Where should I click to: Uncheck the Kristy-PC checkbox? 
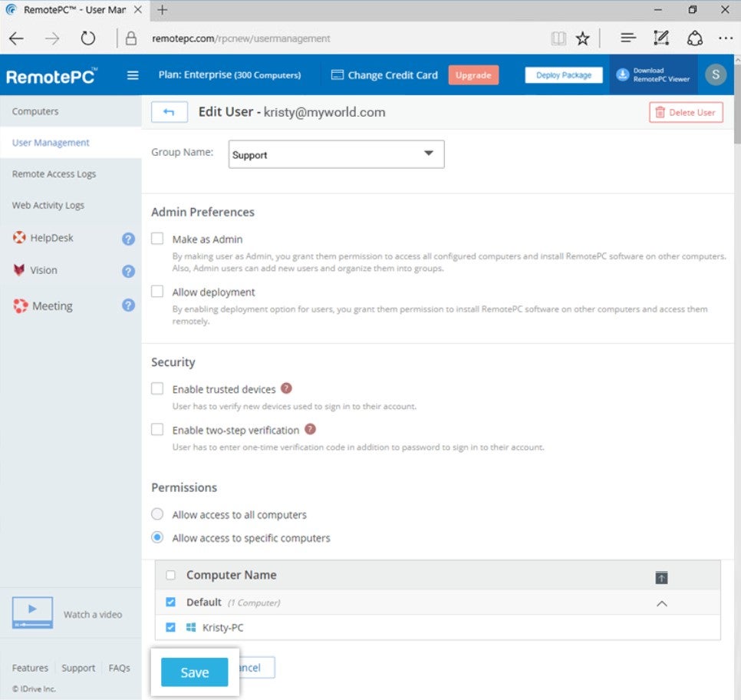(170, 628)
